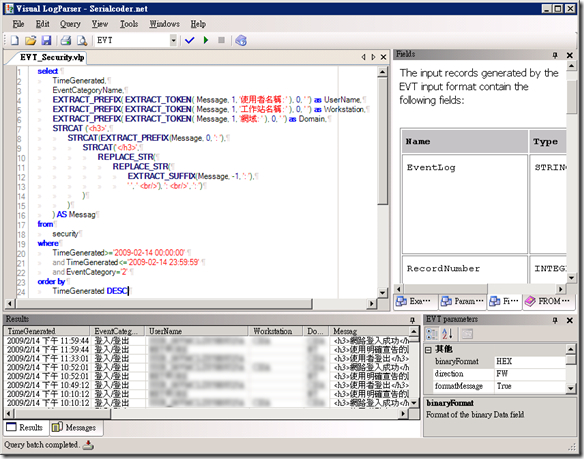Image resolution: width=584 pixels, height=459 pixels.
Task: Sort results by UserName column header
Action: point(197,331)
